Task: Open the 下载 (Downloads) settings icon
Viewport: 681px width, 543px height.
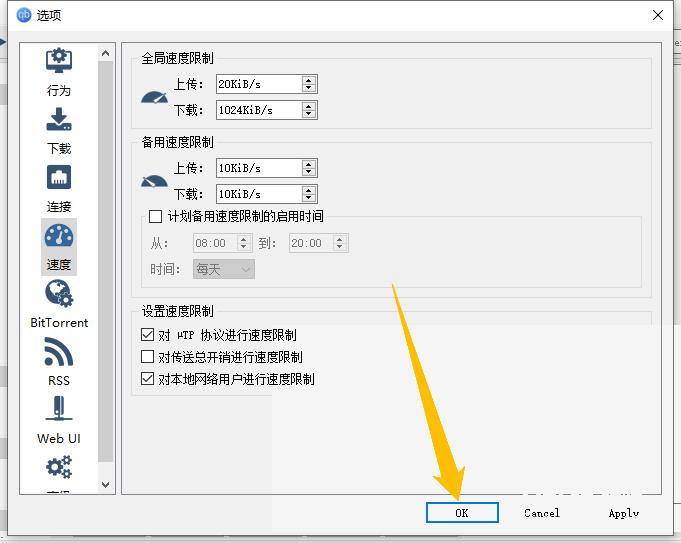Action: (x=59, y=119)
